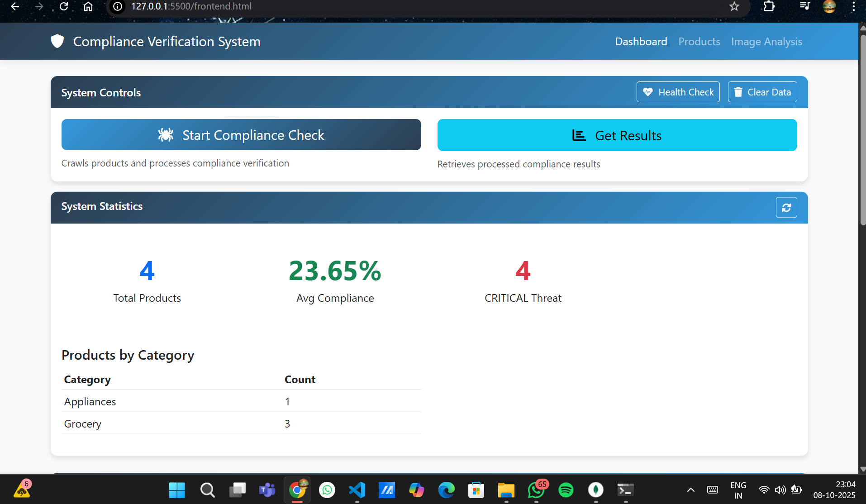Click Get Results

coord(617,135)
